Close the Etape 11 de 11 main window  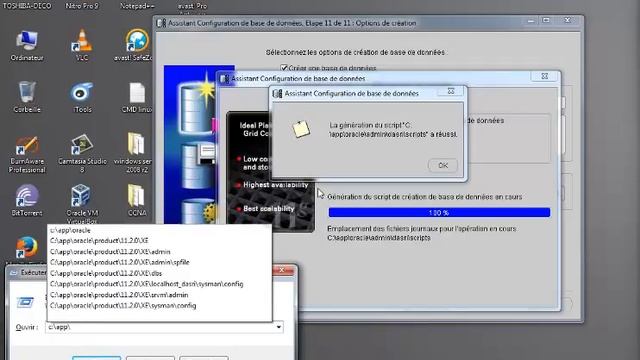(568, 20)
